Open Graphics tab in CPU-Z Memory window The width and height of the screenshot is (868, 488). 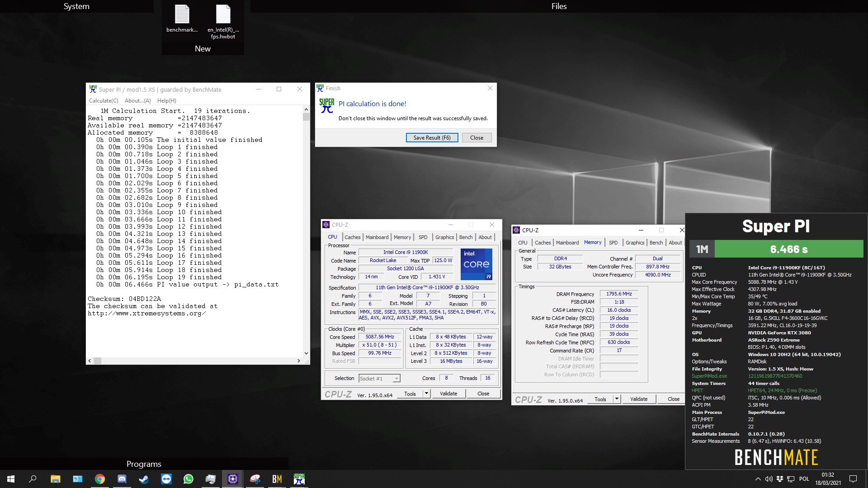click(x=635, y=243)
